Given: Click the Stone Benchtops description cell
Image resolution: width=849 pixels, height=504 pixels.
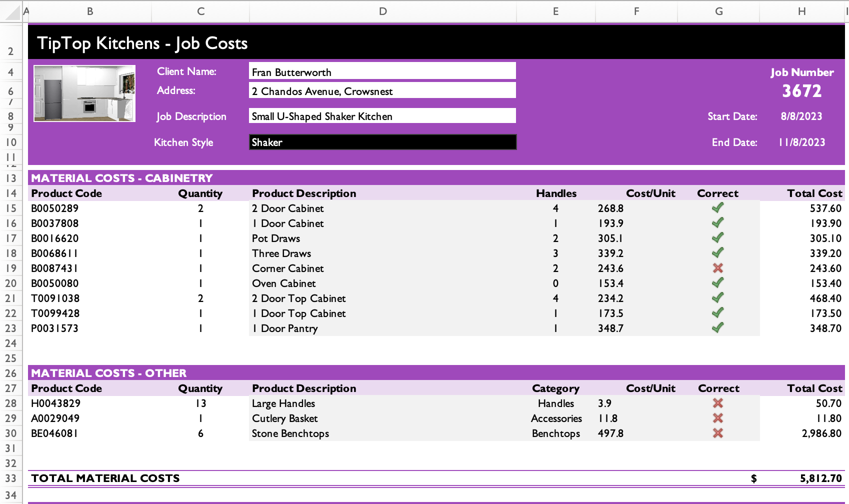Looking at the screenshot, I should [382, 433].
